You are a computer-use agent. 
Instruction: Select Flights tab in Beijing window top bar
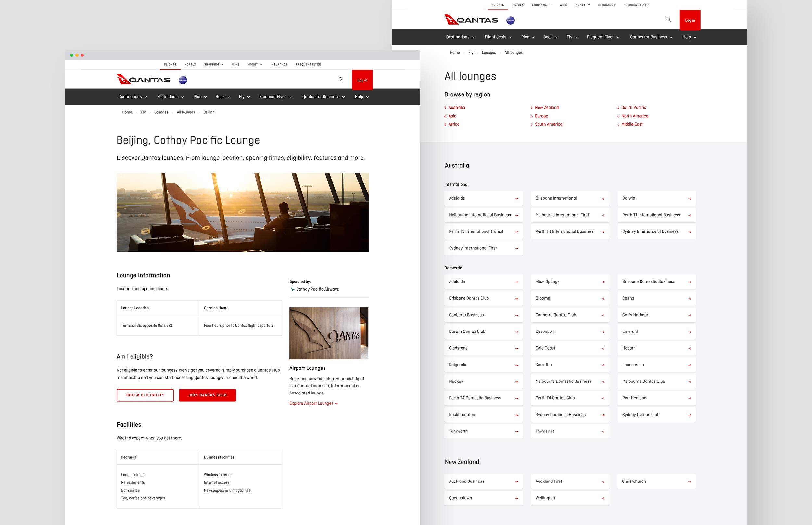click(170, 64)
